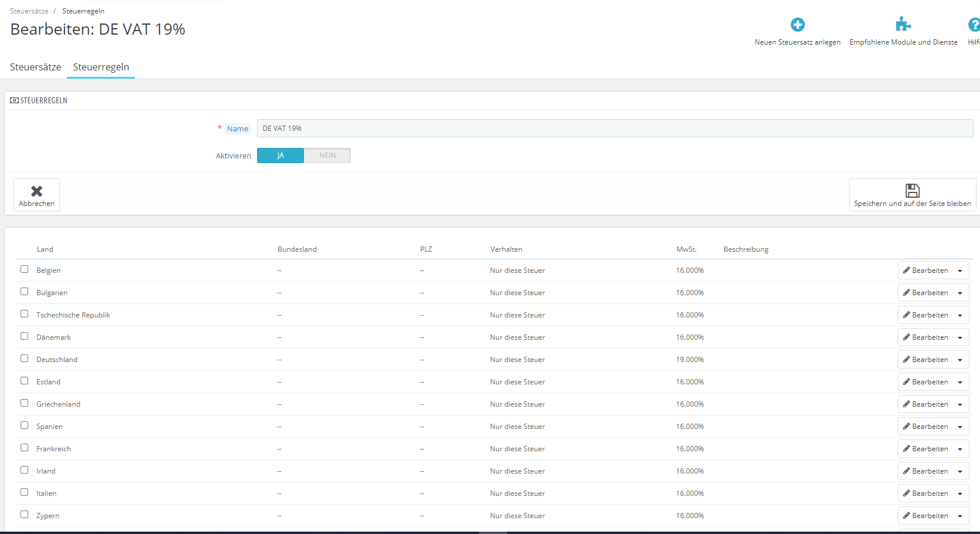Open the action dropdown for Bulgarien

[960, 293]
